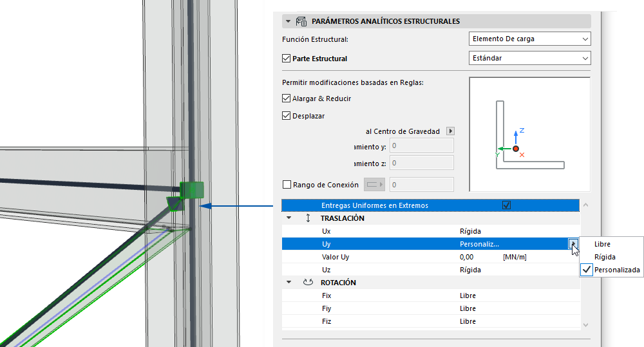Screen dimensions: 644x347
Task: Click the Personaliz... value of Uy
Action: tap(479, 244)
